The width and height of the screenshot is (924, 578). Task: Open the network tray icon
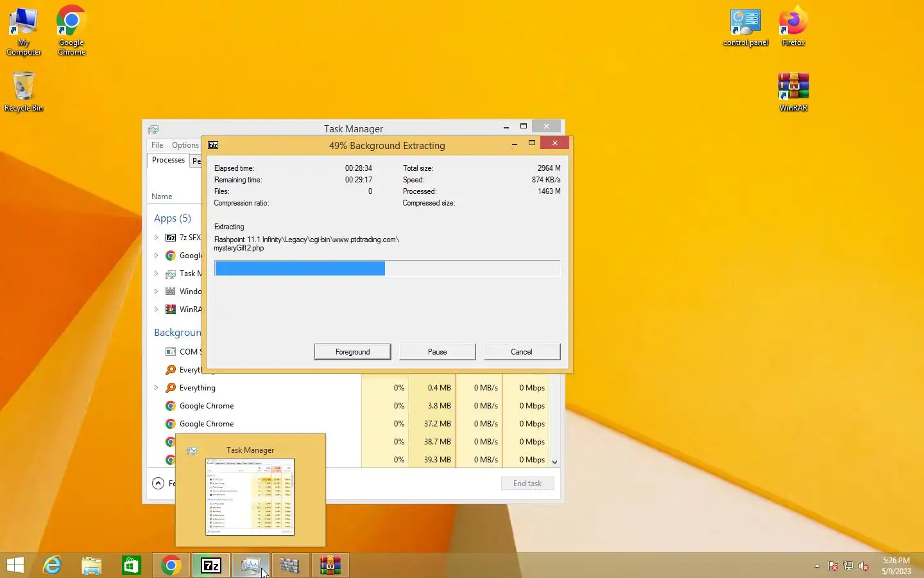[848, 566]
